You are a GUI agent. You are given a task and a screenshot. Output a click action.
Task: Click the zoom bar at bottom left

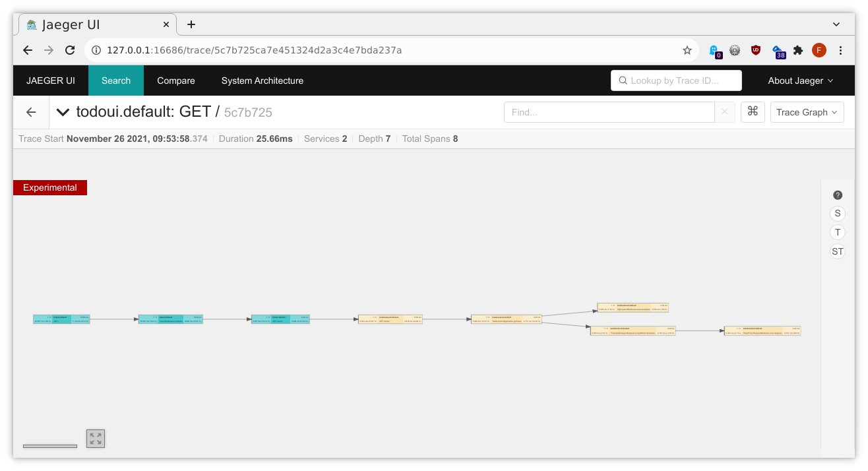click(50, 447)
